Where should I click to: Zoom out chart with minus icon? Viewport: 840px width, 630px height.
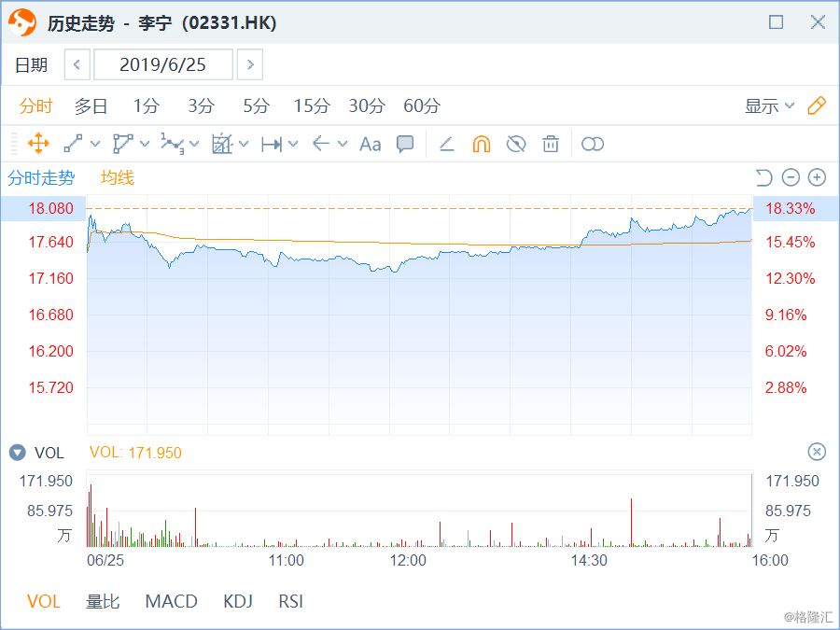(x=791, y=177)
